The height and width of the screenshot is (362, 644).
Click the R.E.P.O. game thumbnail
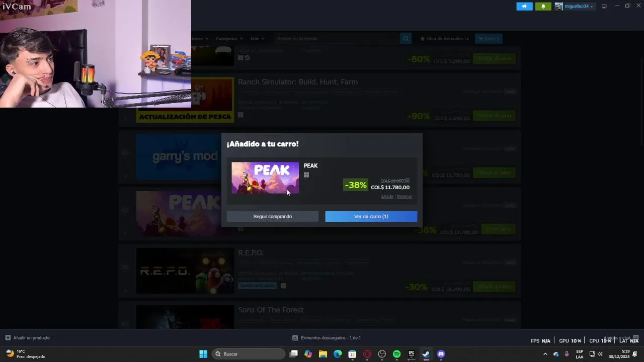pos(185,271)
